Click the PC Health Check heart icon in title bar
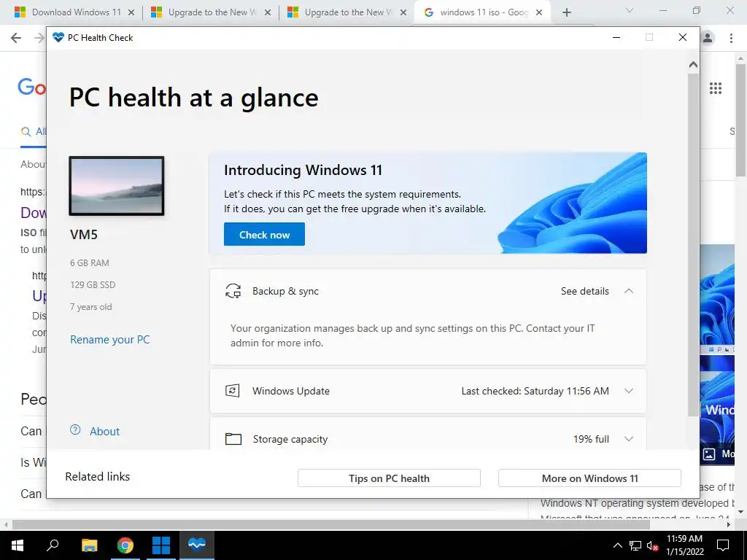 click(x=58, y=37)
